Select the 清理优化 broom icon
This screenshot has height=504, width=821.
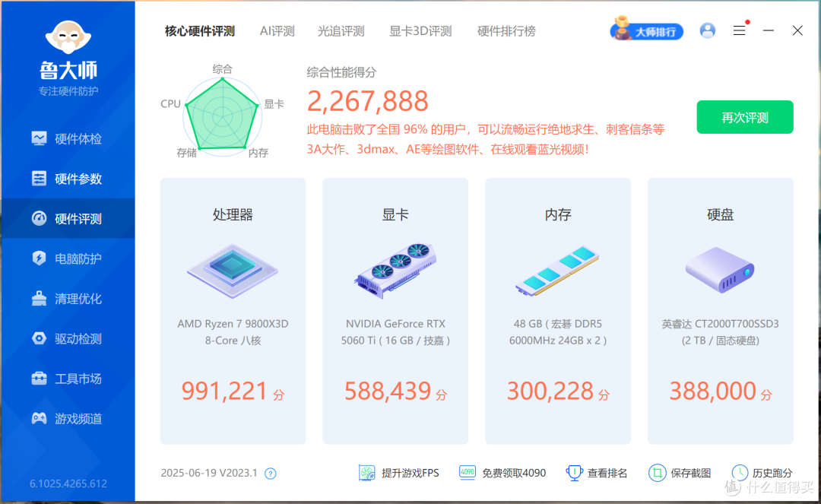pyautogui.click(x=39, y=298)
